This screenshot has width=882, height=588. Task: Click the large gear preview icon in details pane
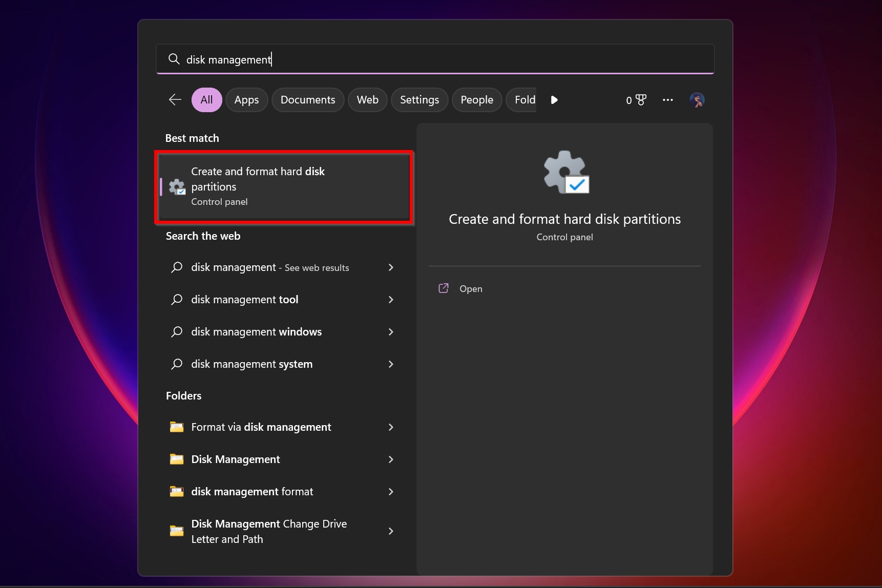(x=566, y=172)
